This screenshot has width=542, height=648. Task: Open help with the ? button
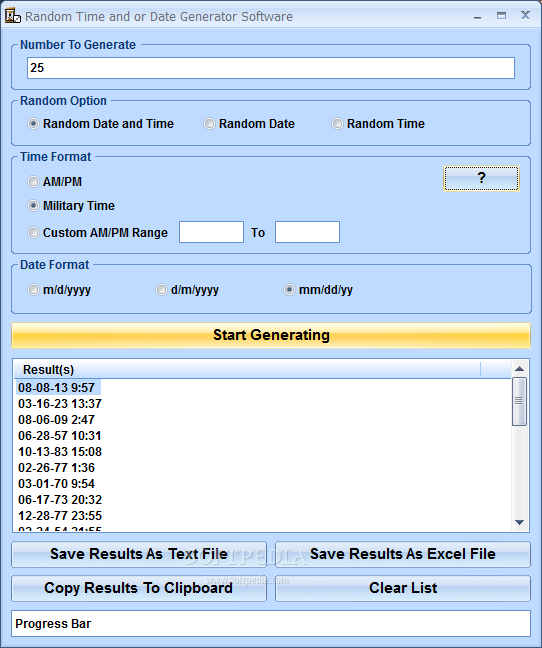click(x=481, y=179)
